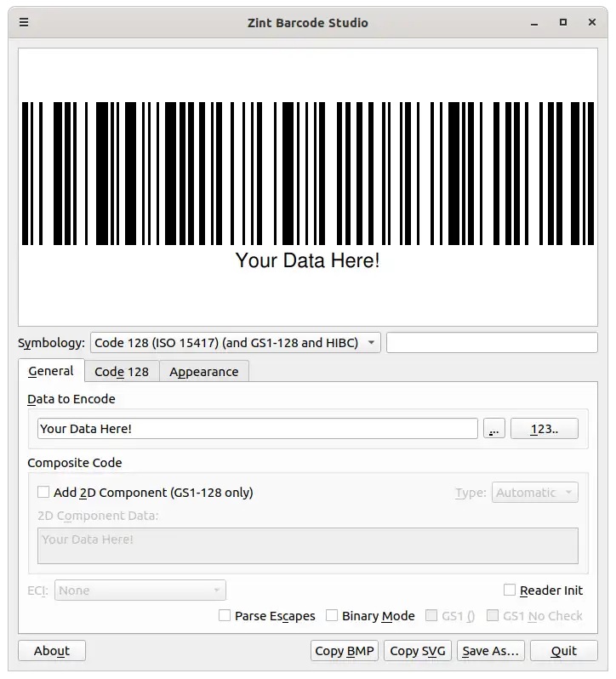Image resolution: width=616 pixels, height=679 pixels.
Task: Open the ECI None dropdown
Action: 140,591
